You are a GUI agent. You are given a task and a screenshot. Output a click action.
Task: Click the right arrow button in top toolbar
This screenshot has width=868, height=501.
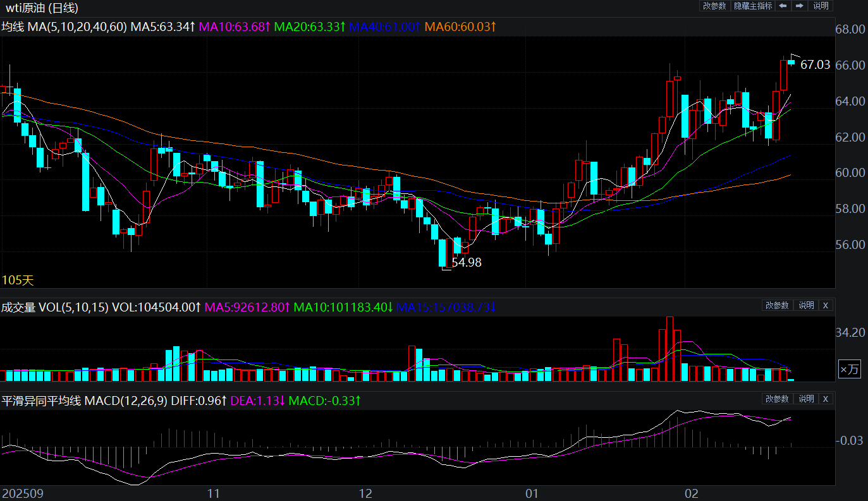pyautogui.click(x=800, y=6)
